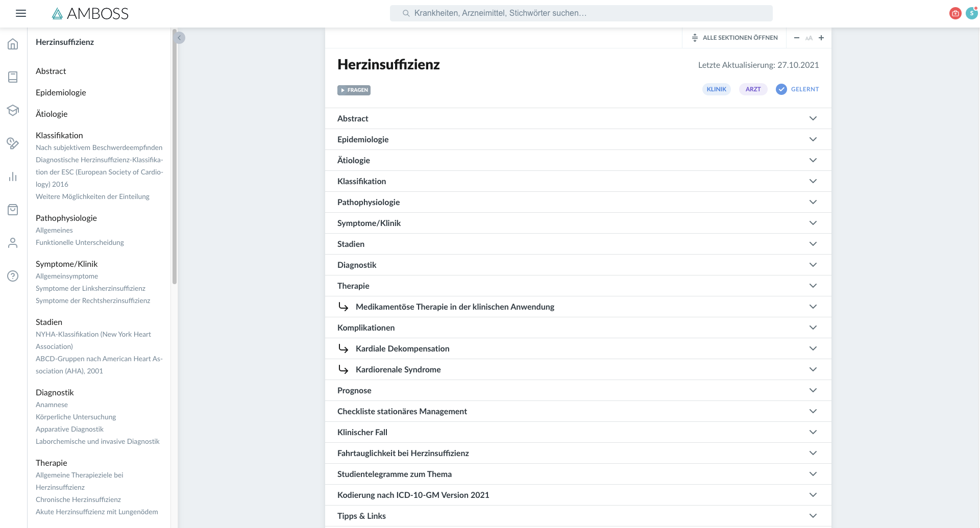Expand the Diagnostik section
980x528 pixels.
tap(578, 265)
